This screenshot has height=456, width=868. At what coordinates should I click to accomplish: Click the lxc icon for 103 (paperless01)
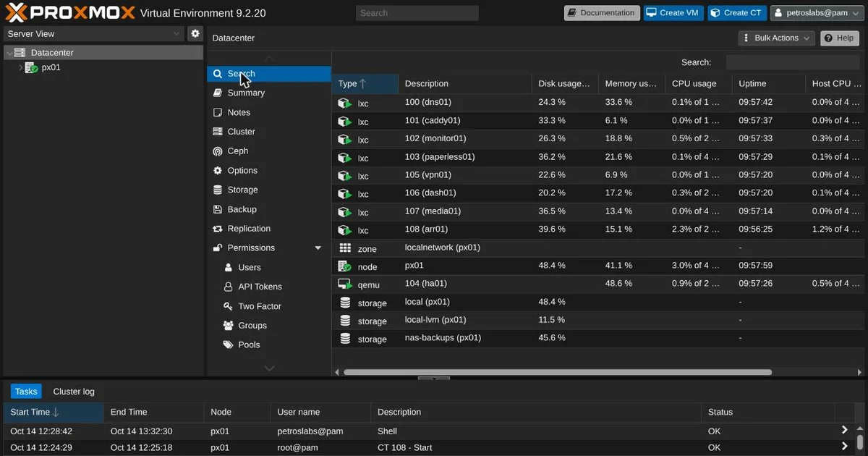(x=344, y=157)
